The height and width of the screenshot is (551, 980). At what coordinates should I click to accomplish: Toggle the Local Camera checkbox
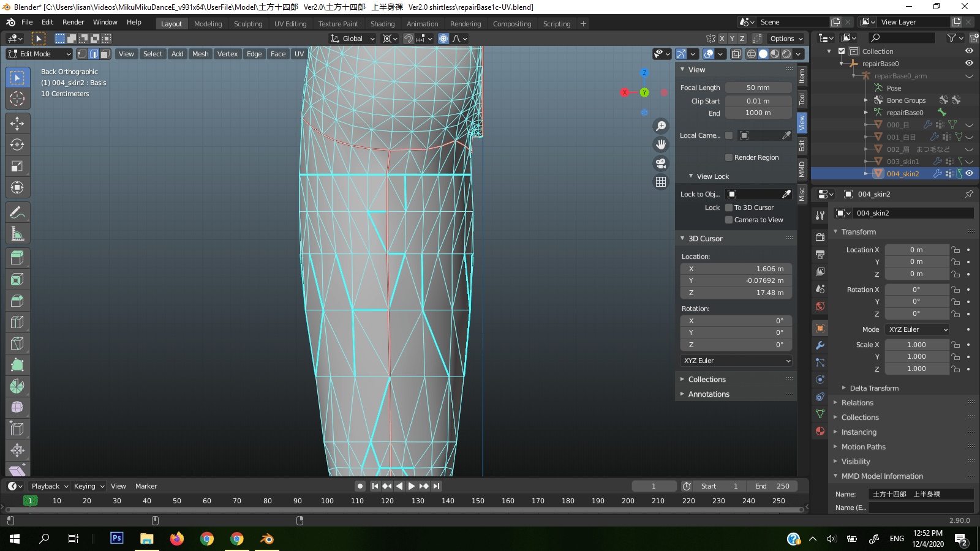pos(729,135)
